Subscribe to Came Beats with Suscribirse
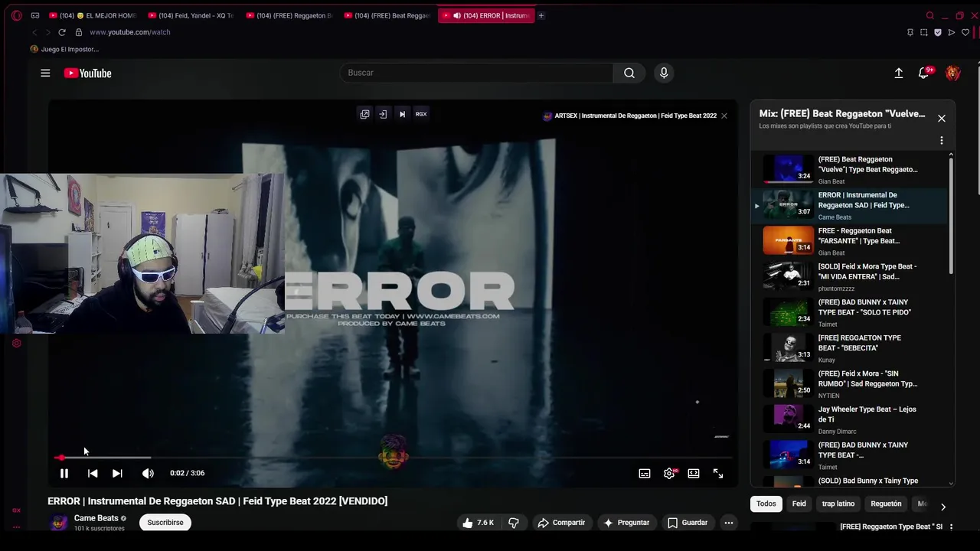Screen dimensions: 980x551 tap(165, 523)
